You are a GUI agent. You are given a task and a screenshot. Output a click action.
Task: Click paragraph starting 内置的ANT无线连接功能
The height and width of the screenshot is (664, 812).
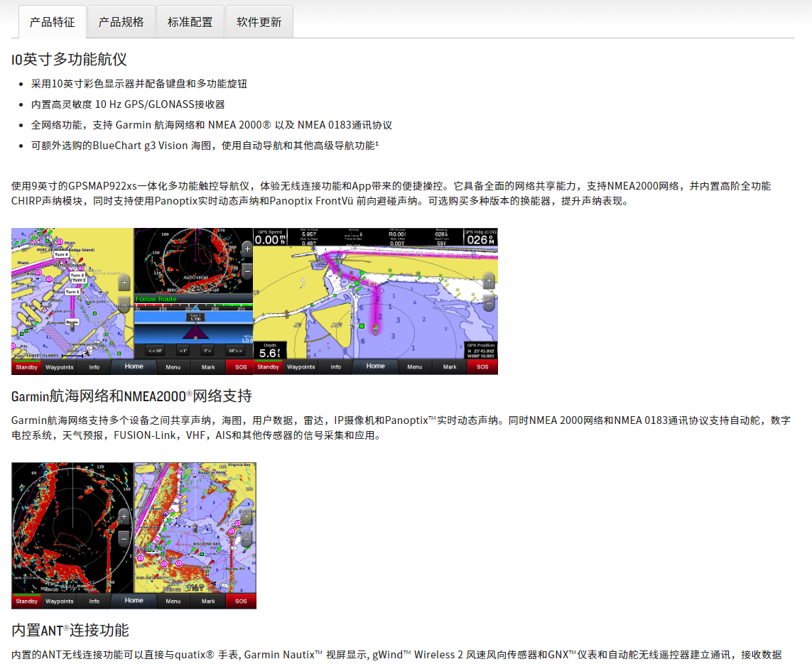(x=396, y=655)
